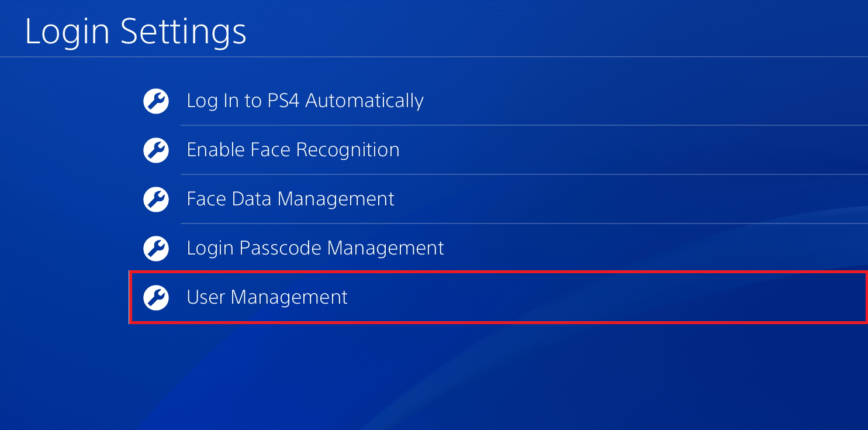This screenshot has height=430, width=868.
Task: Select the Face Data Management wrench icon
Action: tap(155, 199)
